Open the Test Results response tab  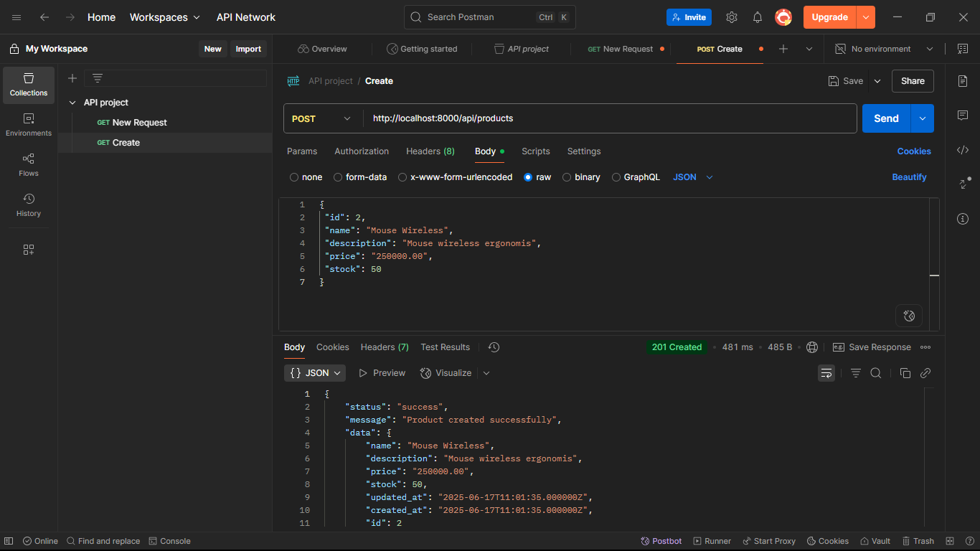click(x=445, y=347)
